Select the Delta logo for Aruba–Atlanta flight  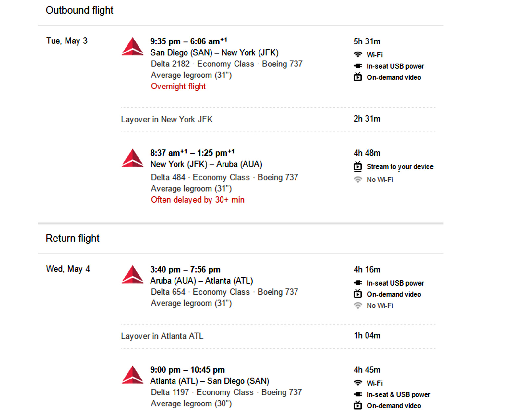[x=132, y=275]
